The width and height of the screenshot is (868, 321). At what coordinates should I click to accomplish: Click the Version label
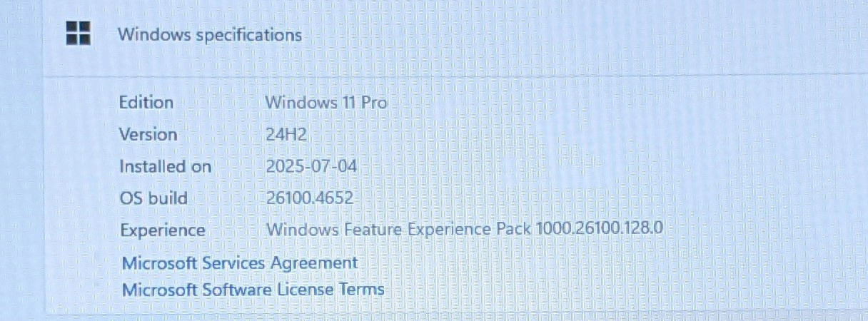[148, 134]
